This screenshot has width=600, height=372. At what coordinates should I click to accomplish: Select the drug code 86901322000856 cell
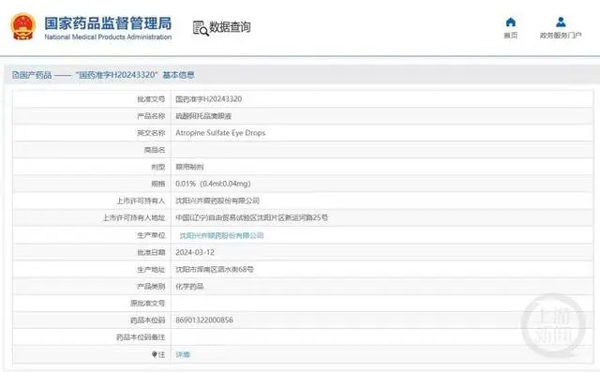[382, 320]
